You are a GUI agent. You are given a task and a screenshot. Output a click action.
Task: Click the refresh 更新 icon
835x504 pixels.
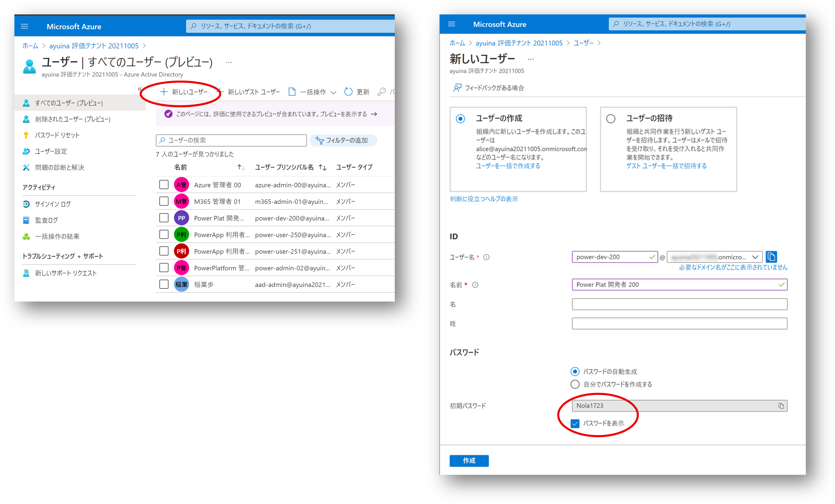point(348,92)
